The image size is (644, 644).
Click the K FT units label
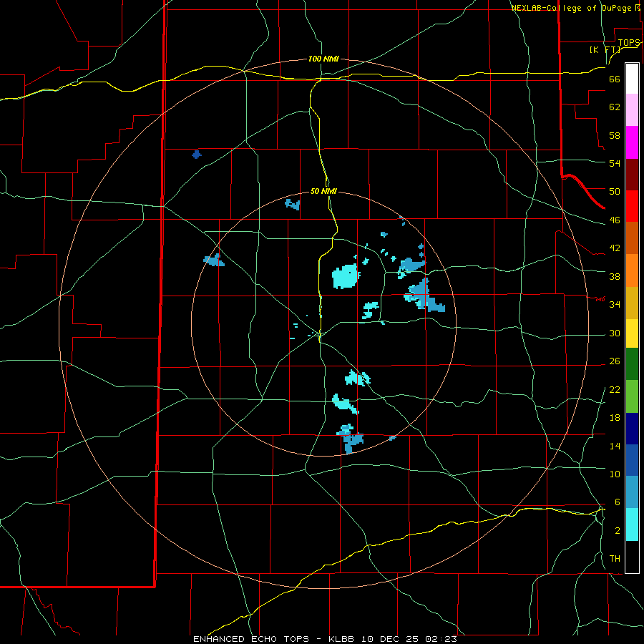click(605, 50)
